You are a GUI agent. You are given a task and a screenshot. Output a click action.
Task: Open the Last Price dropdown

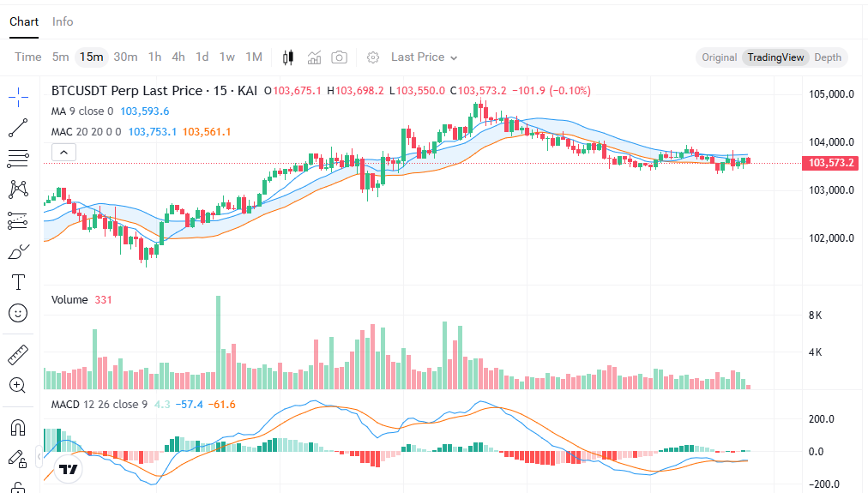coord(424,57)
